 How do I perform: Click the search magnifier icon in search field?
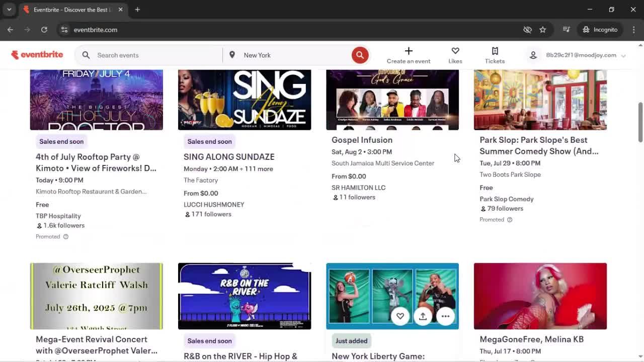click(x=86, y=55)
